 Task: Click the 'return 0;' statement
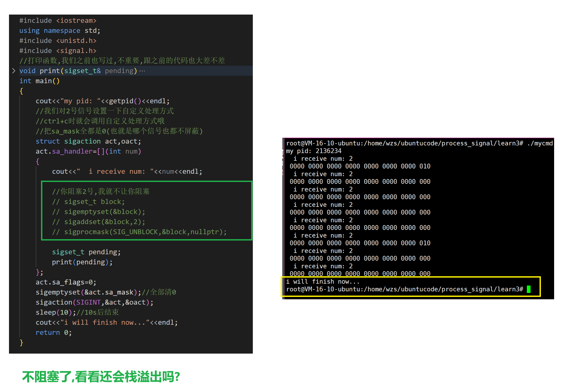coord(53,332)
